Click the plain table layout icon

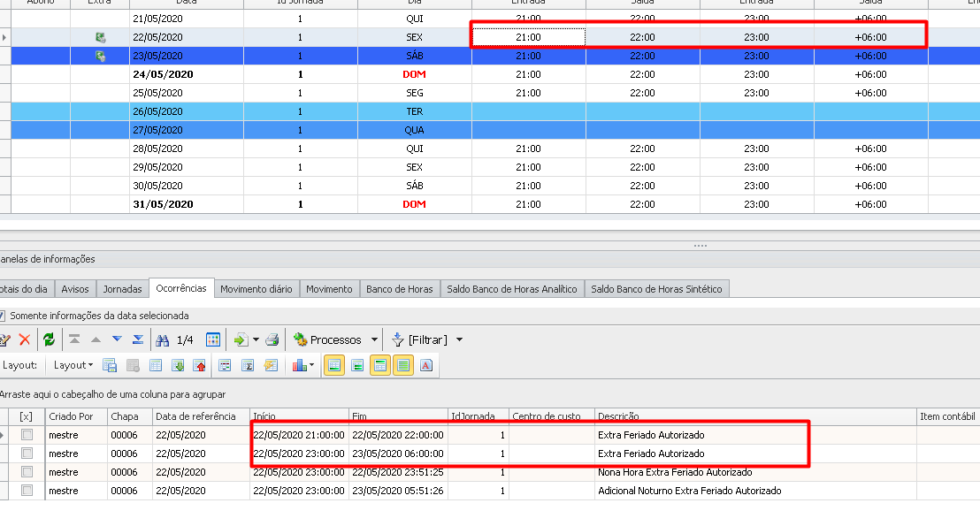(156, 365)
